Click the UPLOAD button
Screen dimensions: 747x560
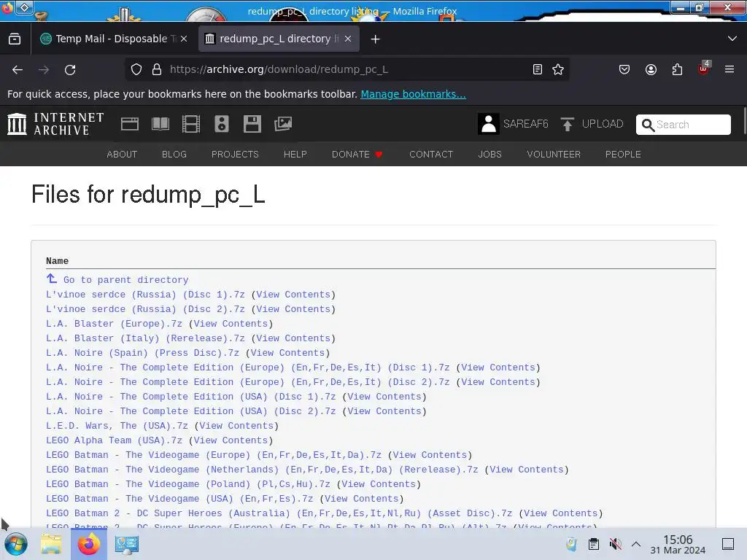click(592, 124)
